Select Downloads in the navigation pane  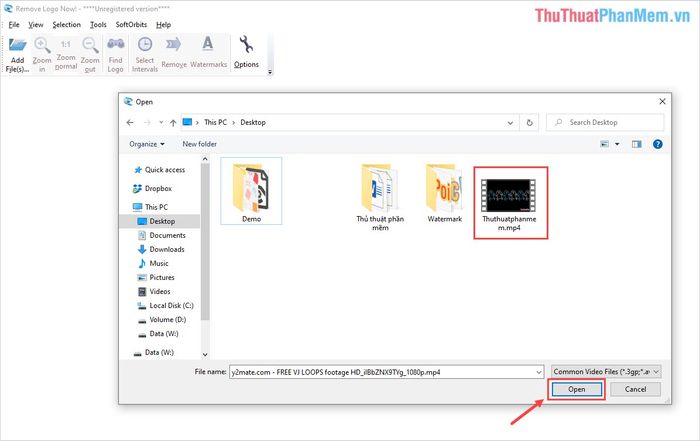[162, 250]
